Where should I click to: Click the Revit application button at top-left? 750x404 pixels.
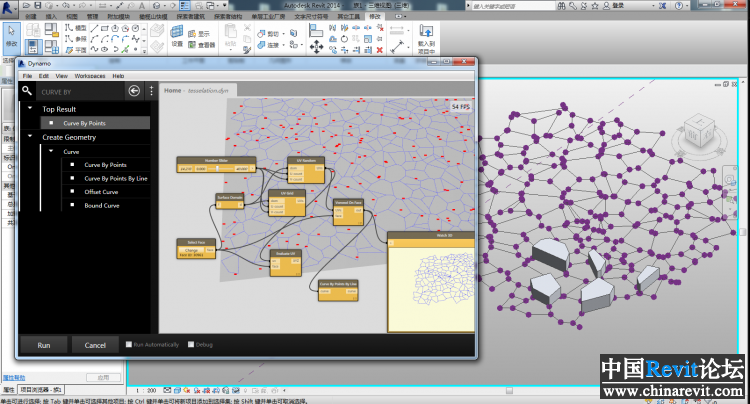coord(9,7)
